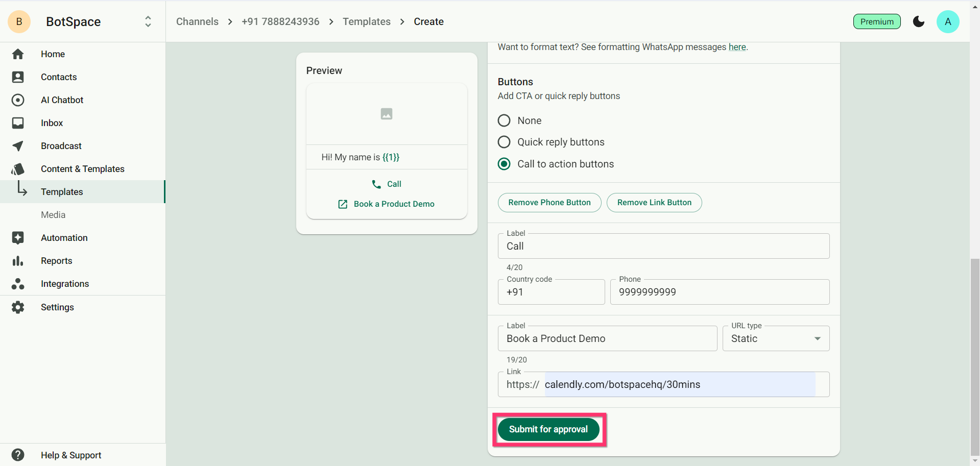The image size is (980, 466).
Task: Open the user avatar 'A' menu
Action: 948,21
